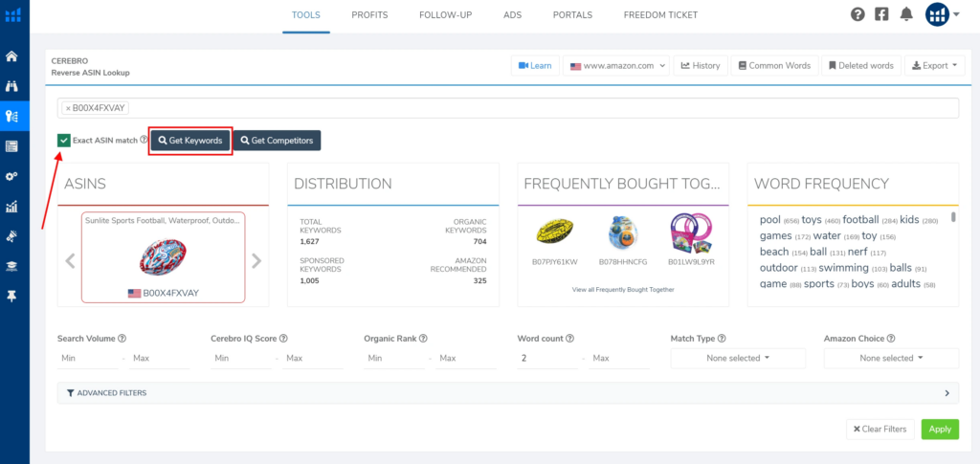Screen dimensions: 980x464
Task: Click the pin icon in the left sidebar
Action: [x=12, y=297]
